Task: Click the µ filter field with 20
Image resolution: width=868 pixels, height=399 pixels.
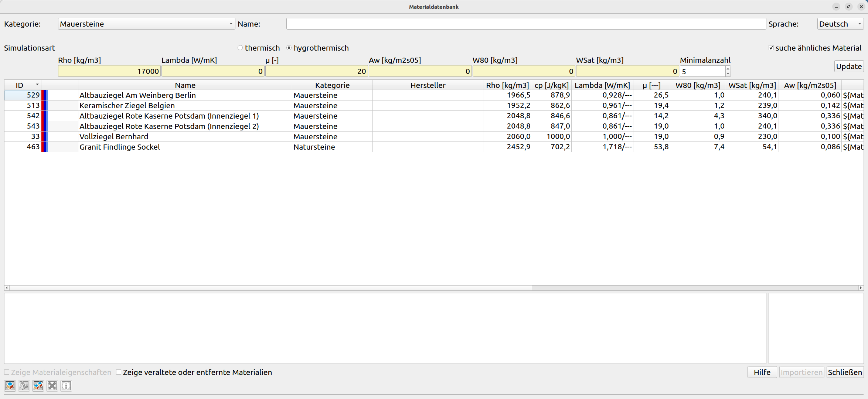Action: [316, 71]
